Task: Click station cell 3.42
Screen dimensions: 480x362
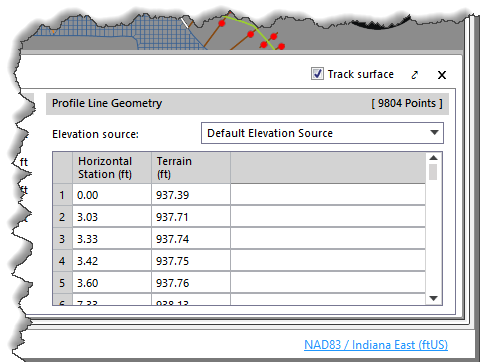Action: coord(112,261)
